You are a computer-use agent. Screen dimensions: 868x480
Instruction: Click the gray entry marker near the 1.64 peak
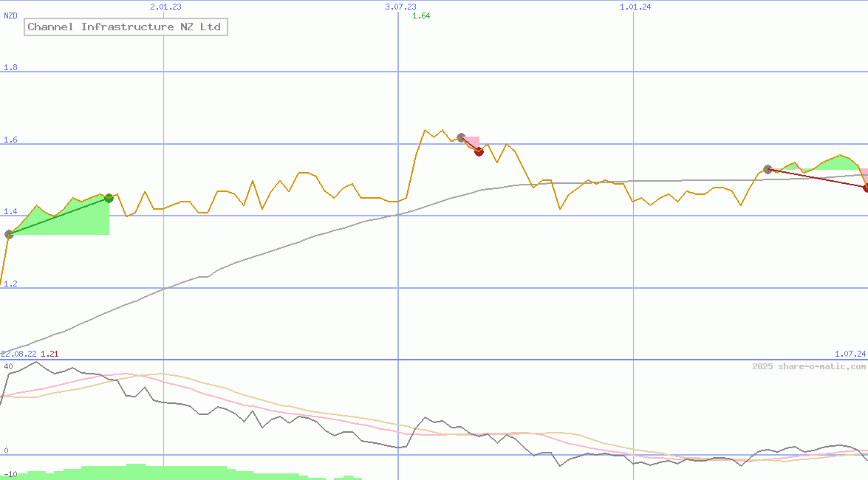click(461, 137)
